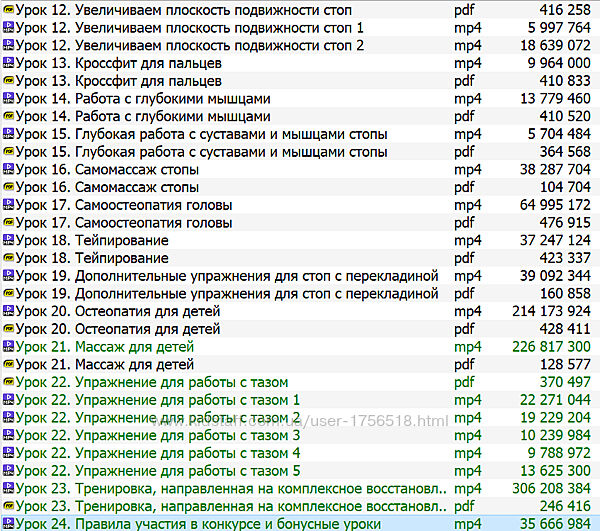Click the mp4 file icon for Урок 13 Кроссфит для пальцев
The width and height of the screenshot is (600, 531).
[x=9, y=63]
